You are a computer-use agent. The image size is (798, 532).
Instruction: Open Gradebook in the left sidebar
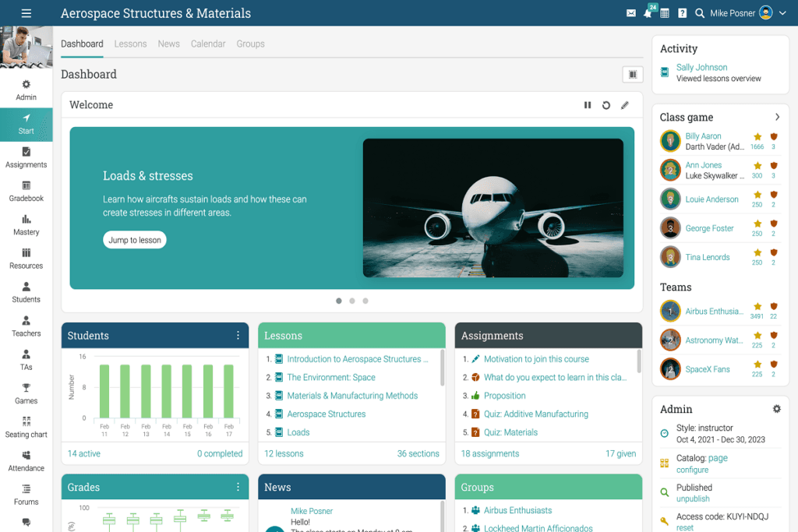[26, 191]
